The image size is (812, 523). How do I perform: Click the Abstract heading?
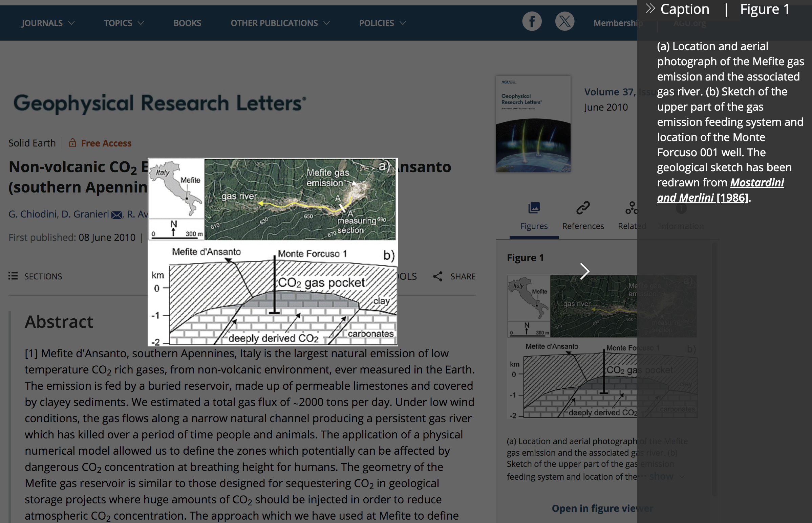point(59,321)
